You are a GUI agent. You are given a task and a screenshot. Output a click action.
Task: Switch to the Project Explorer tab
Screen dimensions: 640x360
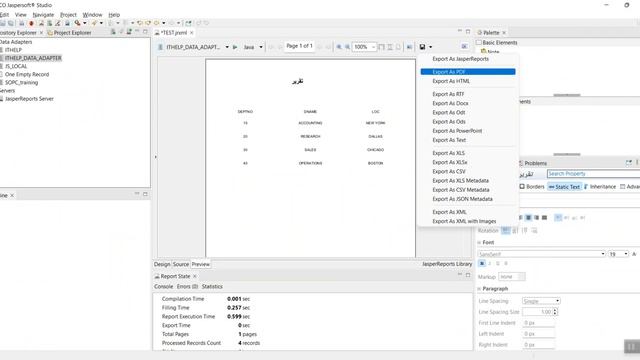69,32
